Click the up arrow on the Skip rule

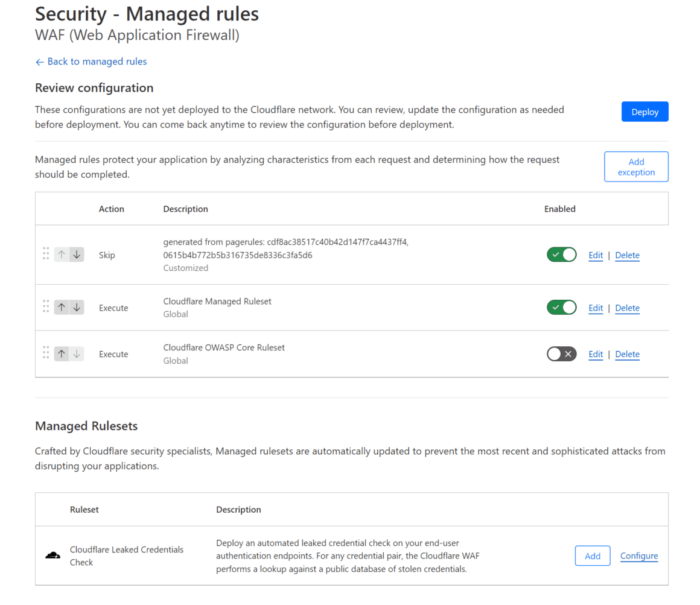(x=61, y=254)
